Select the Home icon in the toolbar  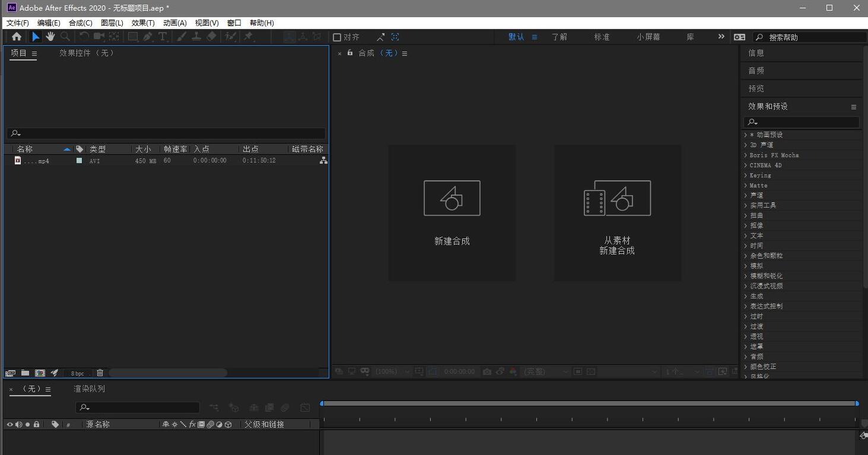tap(16, 36)
